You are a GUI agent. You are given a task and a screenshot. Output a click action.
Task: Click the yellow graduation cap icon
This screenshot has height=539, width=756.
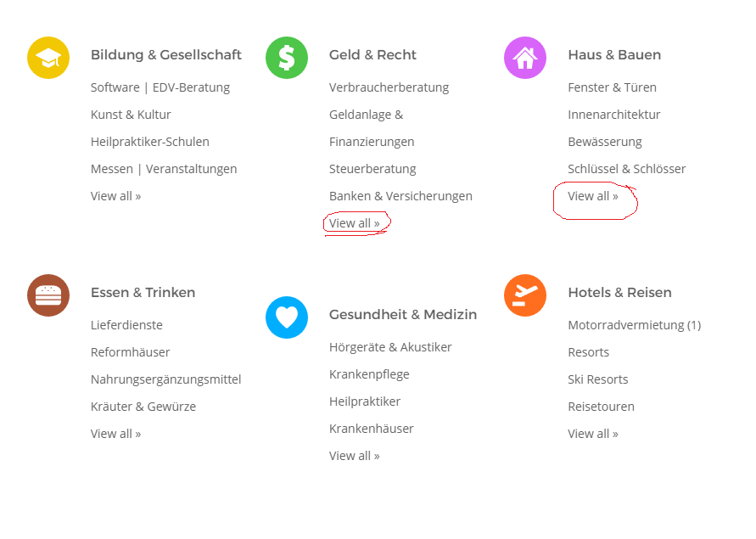click(48, 58)
